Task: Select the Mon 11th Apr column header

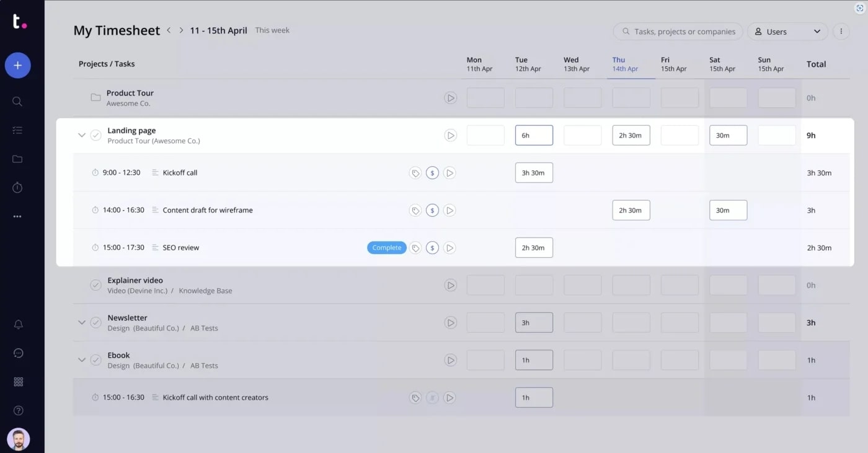Action: click(x=479, y=64)
